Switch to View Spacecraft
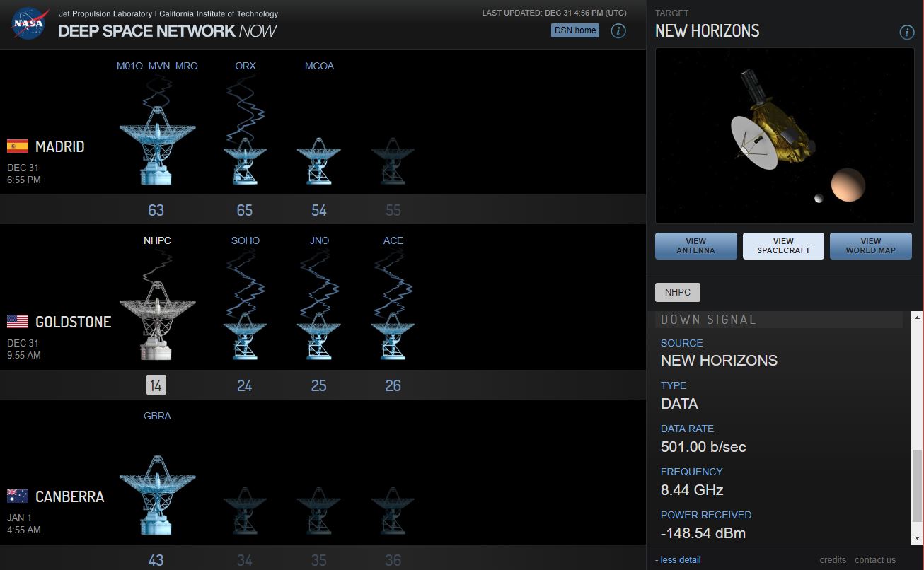Screen dimensions: 924x570 (x=783, y=246)
